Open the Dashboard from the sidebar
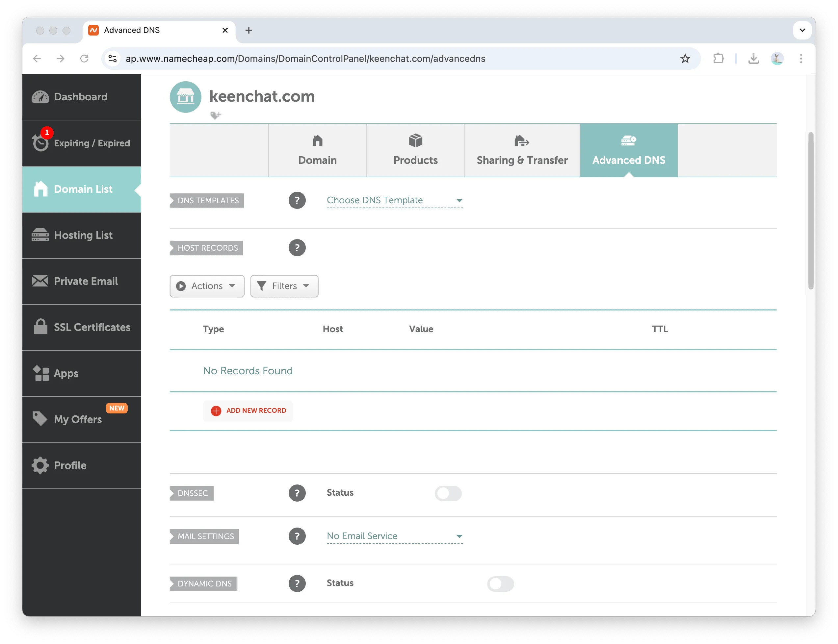Screen dimensions: 838x644 tap(80, 97)
